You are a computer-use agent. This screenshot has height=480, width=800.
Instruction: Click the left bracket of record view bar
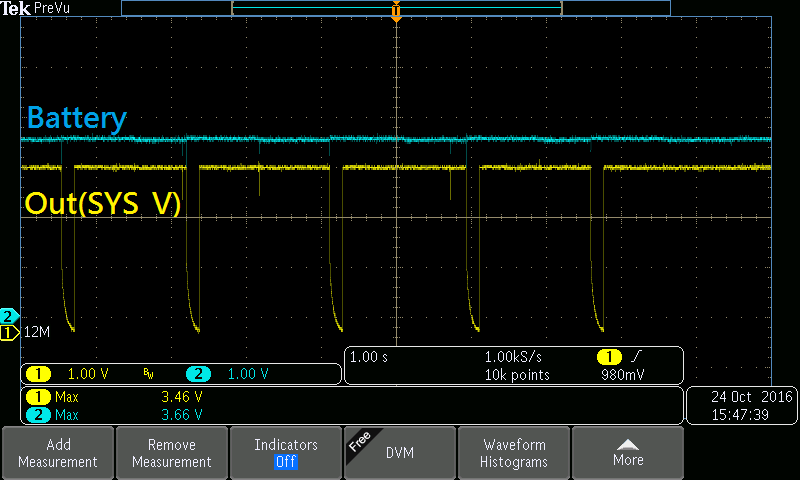coord(233,8)
